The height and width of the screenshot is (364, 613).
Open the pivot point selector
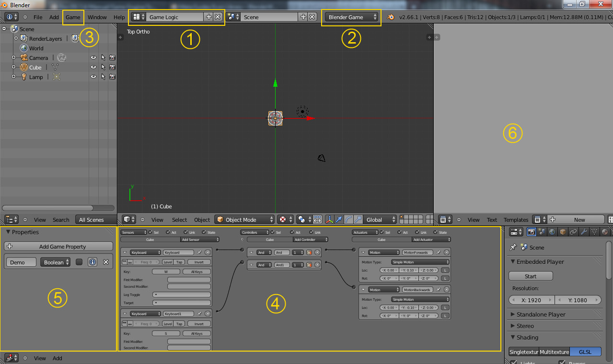304,219
